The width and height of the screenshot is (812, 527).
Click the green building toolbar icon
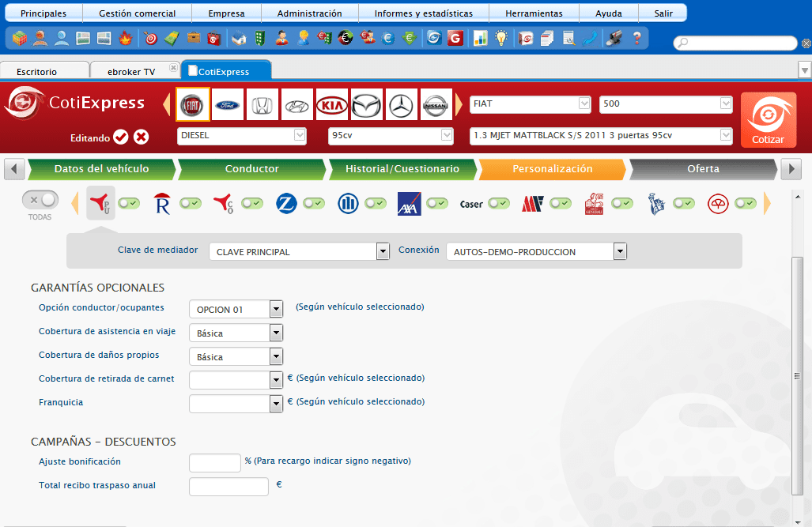260,38
